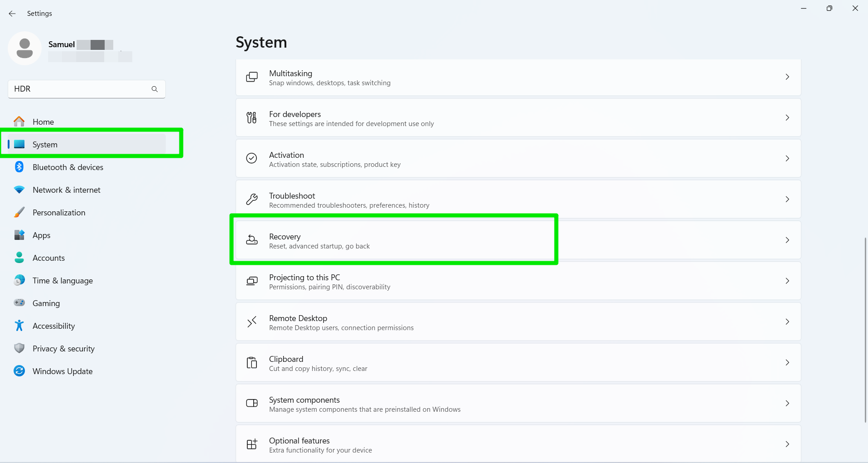The width and height of the screenshot is (868, 463).
Task: Click the Bluetooth icon in sidebar
Action: pyautogui.click(x=19, y=167)
